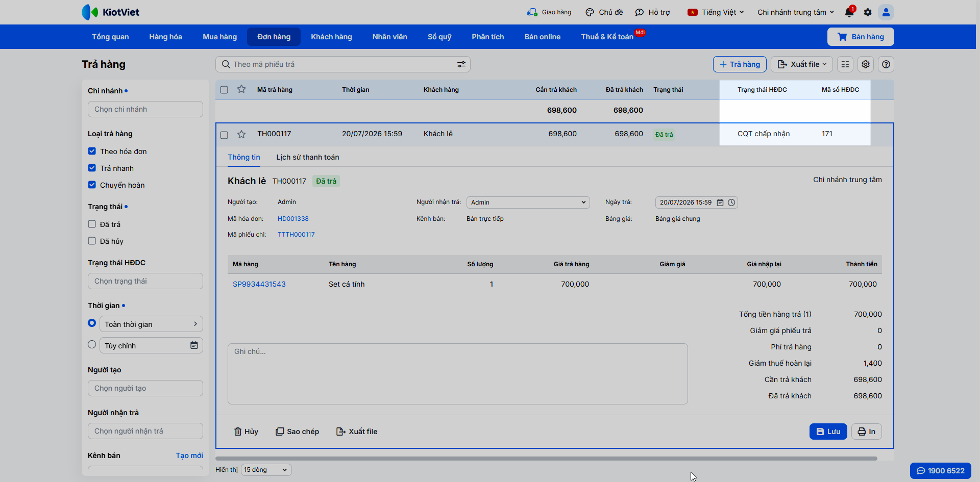Screen dimensions: 980x482
Task: Open Khách hàng menu
Action: [x=332, y=37]
